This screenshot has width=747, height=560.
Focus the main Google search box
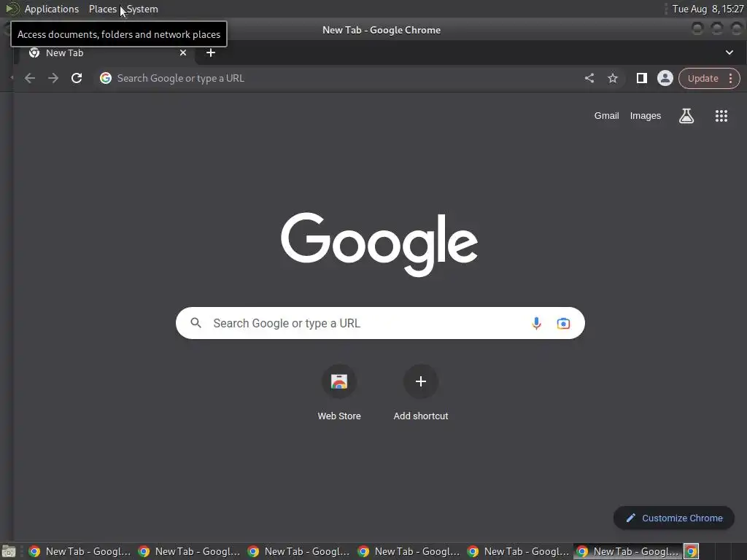(380, 323)
